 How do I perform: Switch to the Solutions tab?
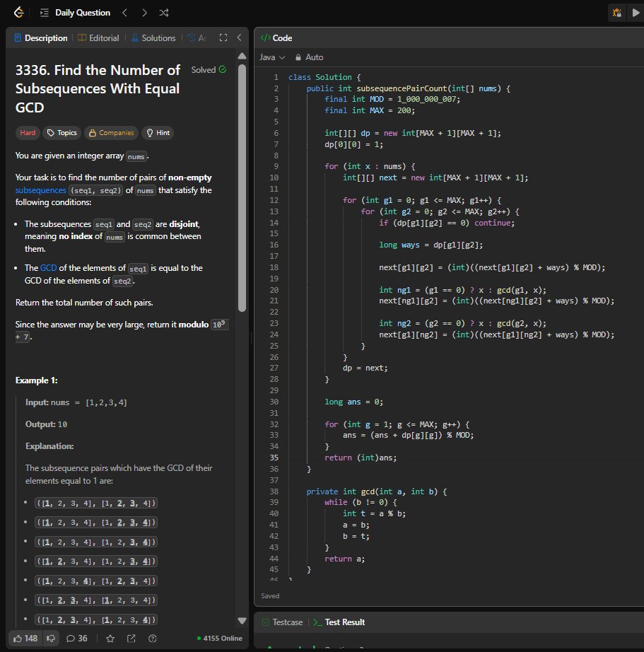coord(153,38)
